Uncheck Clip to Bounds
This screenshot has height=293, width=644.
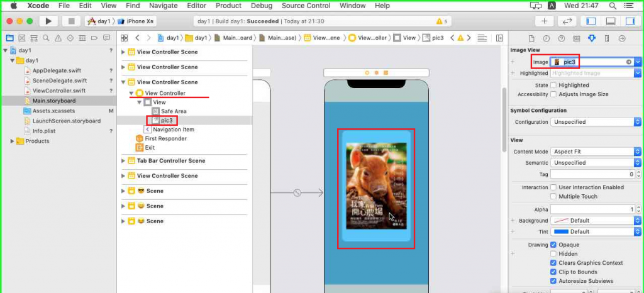(x=553, y=272)
